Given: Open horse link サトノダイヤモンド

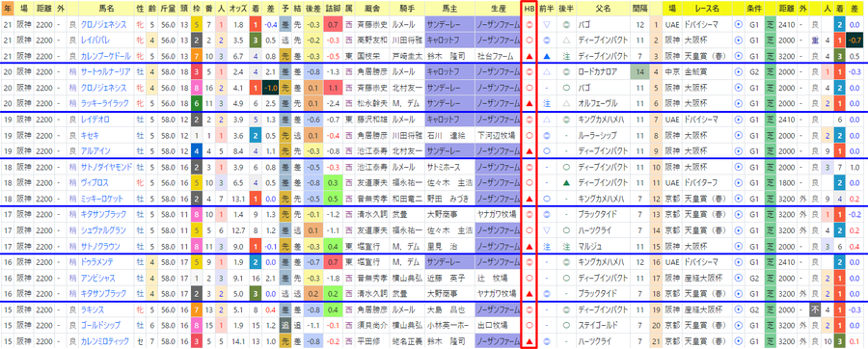Looking at the screenshot, I should (106, 167).
